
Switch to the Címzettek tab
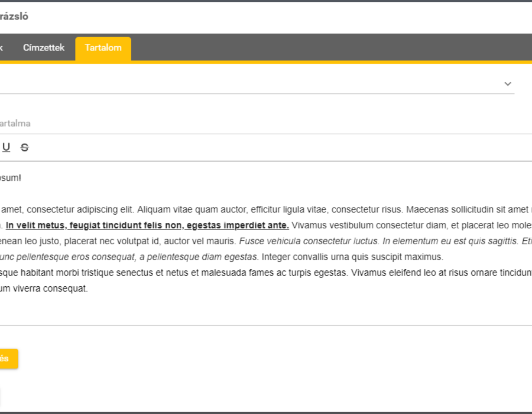pos(44,47)
